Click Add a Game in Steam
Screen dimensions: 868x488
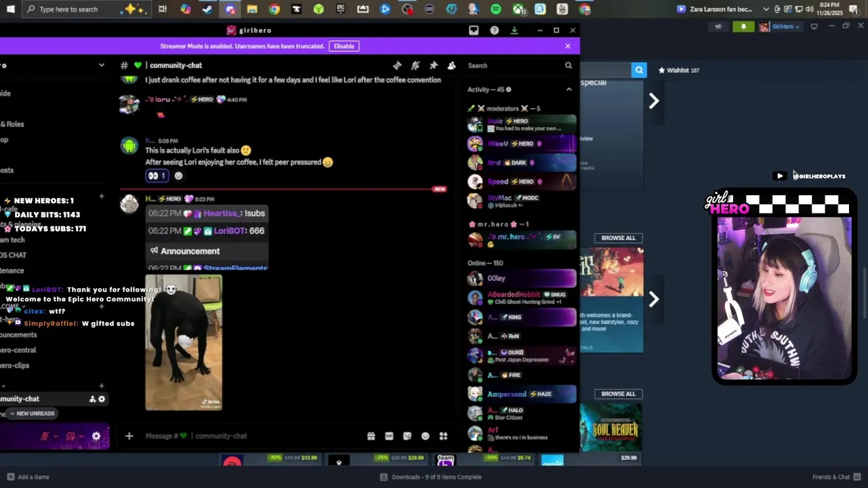pyautogui.click(x=28, y=477)
